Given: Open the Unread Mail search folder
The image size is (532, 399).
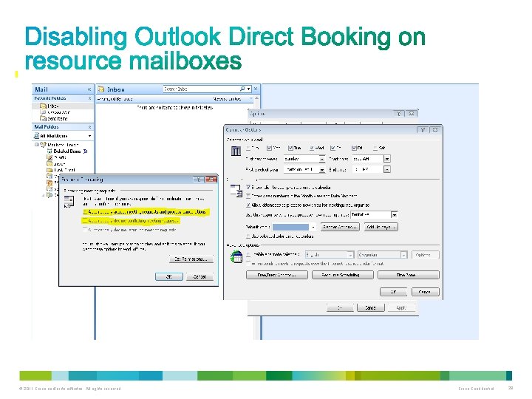Looking at the screenshot, I should coord(58,112).
